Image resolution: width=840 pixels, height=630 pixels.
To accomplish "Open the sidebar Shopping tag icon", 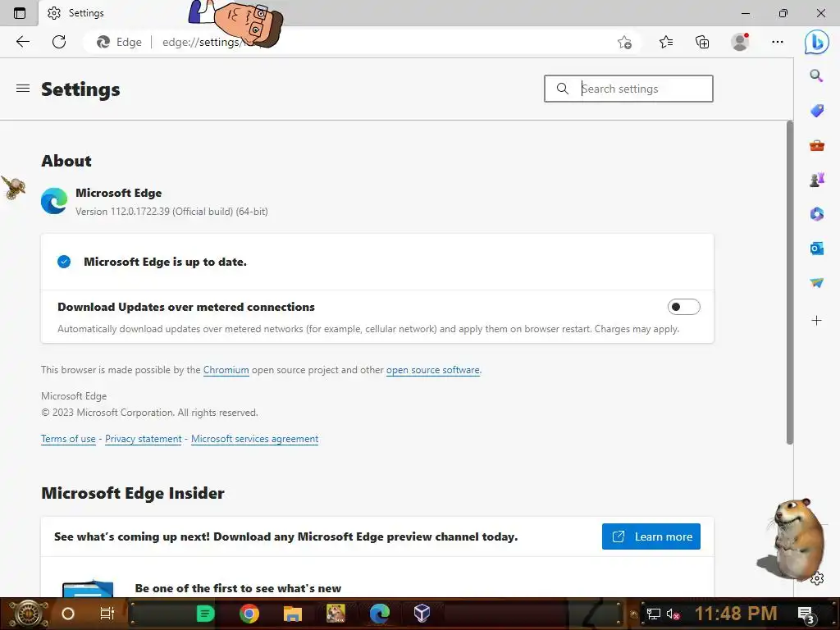I will point(816,111).
